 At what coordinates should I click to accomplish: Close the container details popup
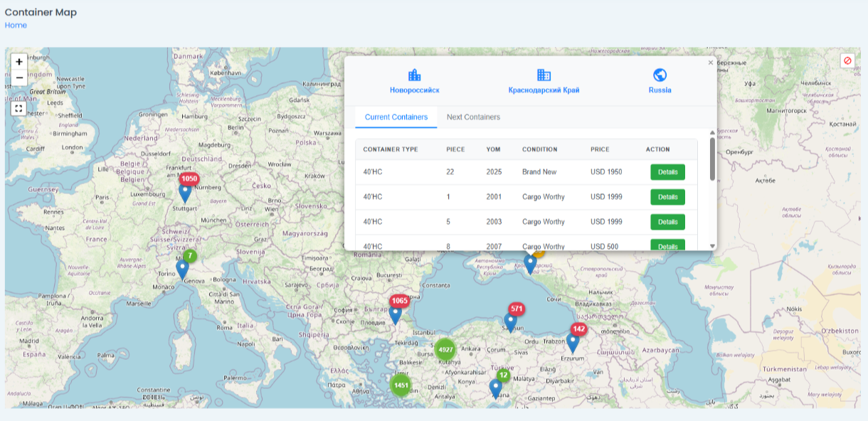tap(709, 63)
